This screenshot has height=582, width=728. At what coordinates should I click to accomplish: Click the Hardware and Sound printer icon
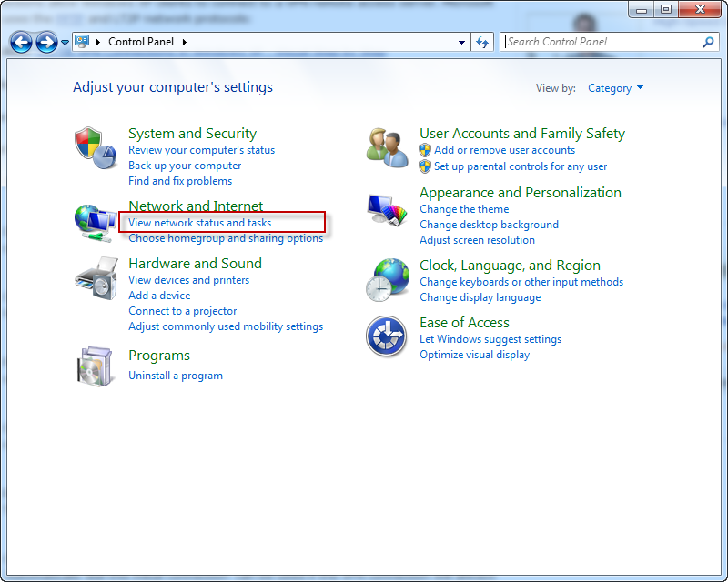click(x=96, y=278)
